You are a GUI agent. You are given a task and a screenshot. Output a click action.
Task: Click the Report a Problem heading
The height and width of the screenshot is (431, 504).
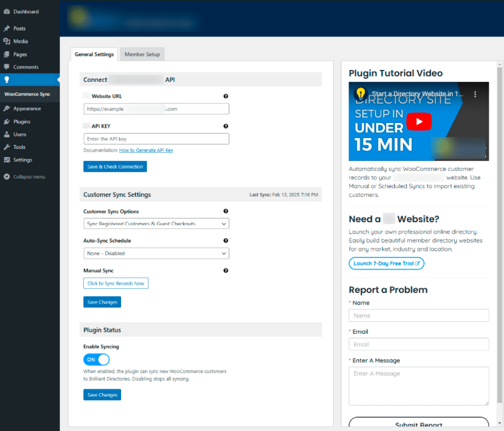(x=388, y=290)
